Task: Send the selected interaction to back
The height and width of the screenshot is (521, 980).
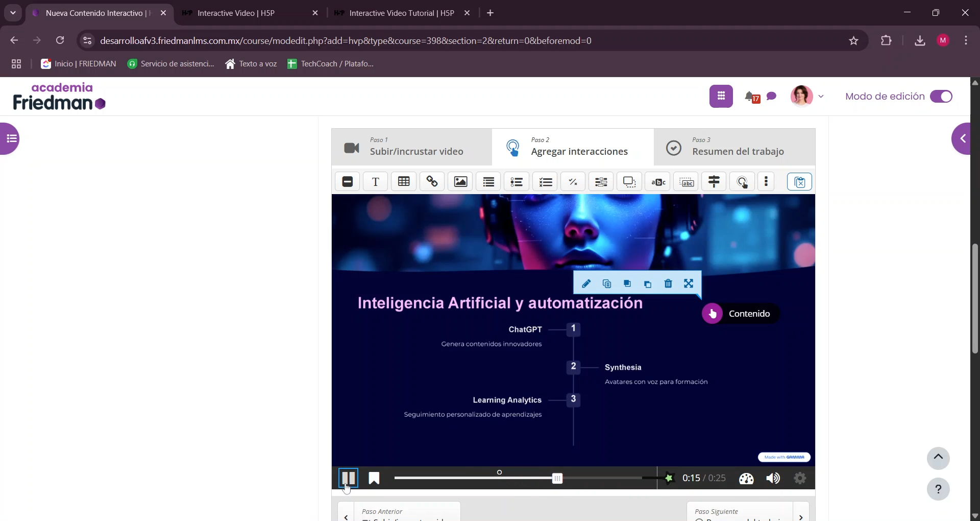Action: [648, 284]
